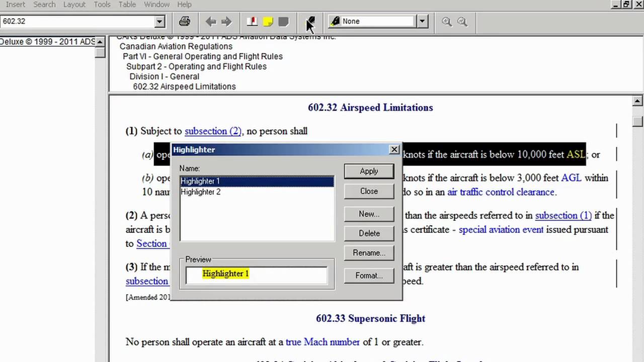Viewport: 644px width, 362px height.
Task: Open the Help menu
Action: [x=184, y=5]
